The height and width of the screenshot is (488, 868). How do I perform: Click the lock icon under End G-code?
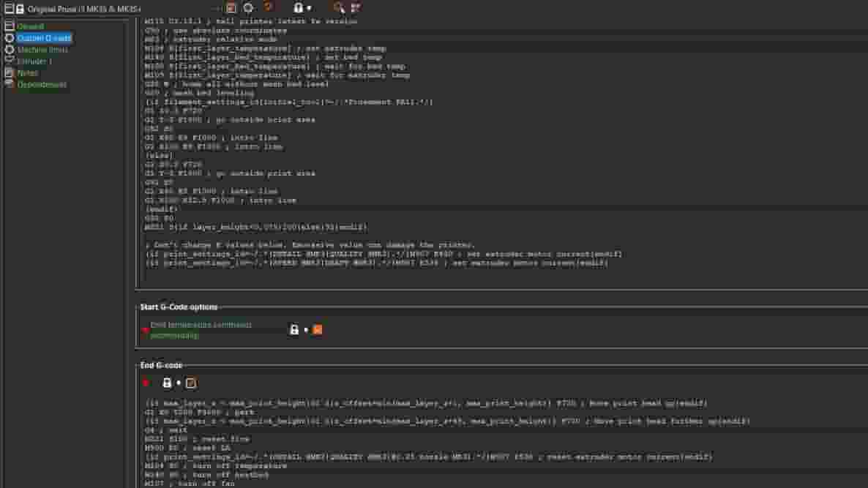(x=167, y=383)
